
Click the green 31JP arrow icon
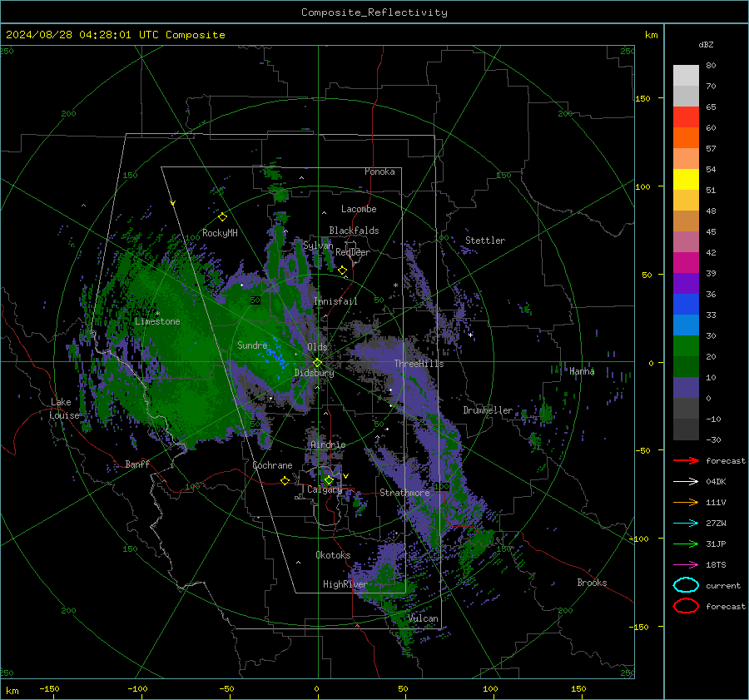point(686,544)
